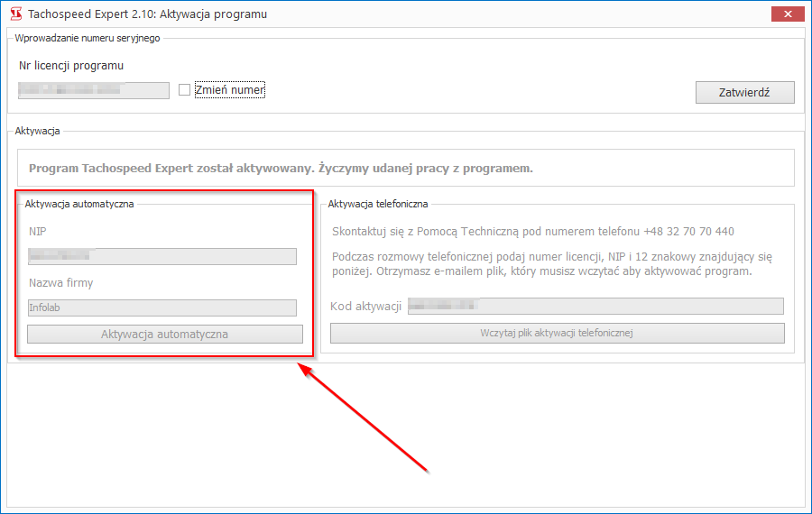The image size is (812, 514).
Task: Click the 'Wprowadzanie numeru seryjnego' group title
Action: [x=88, y=38]
